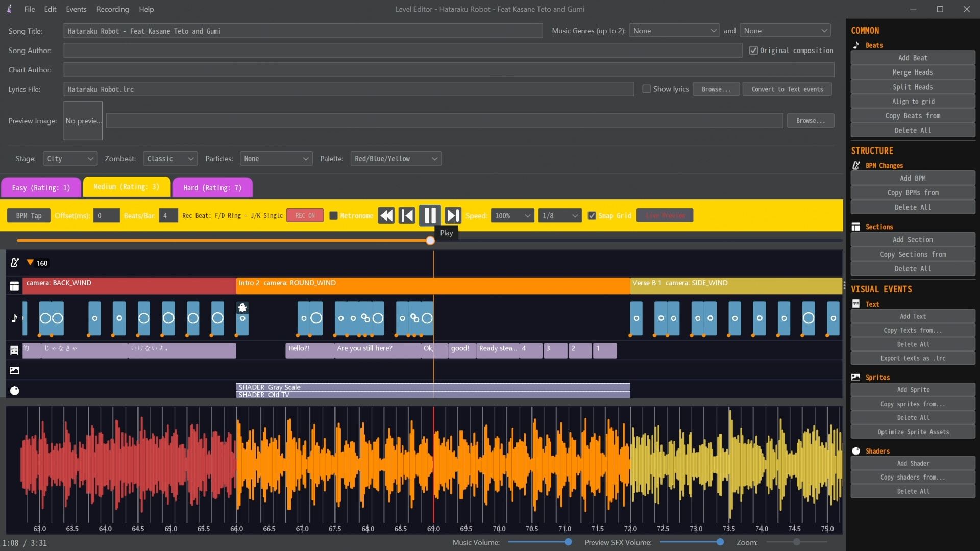The image size is (980, 551).
Task: Click the Sections panel icon
Action: tap(856, 227)
